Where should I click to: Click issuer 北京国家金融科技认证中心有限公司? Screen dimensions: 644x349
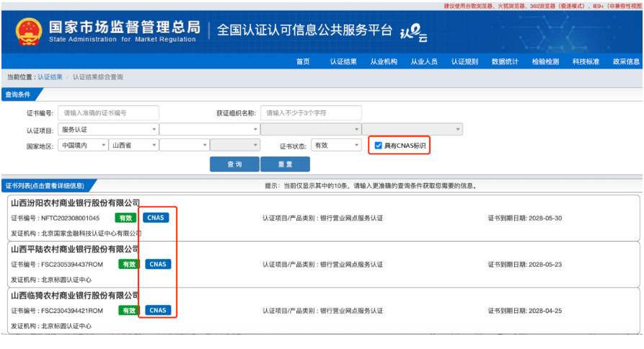[91, 233]
